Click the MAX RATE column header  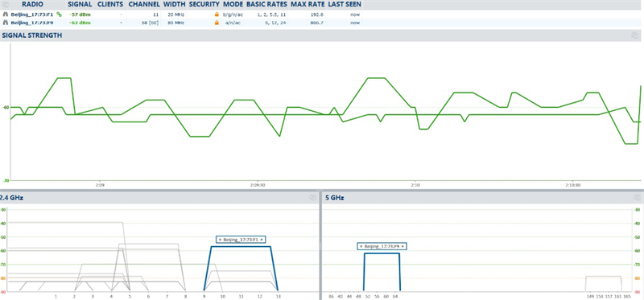[x=308, y=5]
